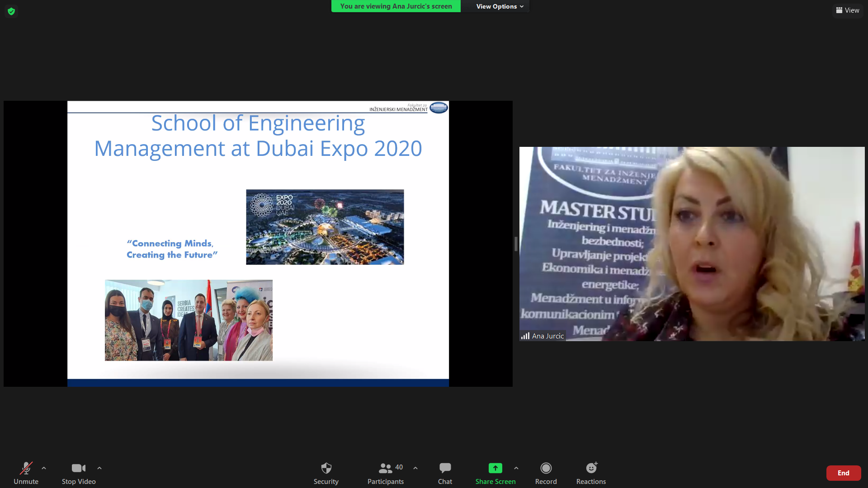Open the Security shield options
Image resolution: width=868 pixels, height=488 pixels.
pos(326,473)
